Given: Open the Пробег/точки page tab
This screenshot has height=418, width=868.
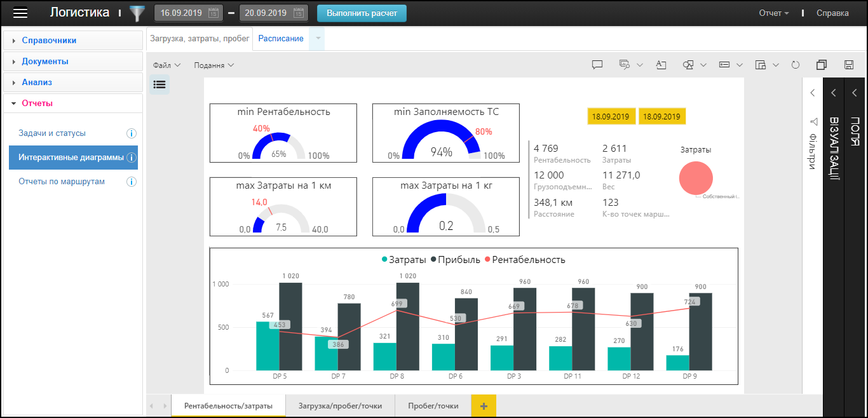Looking at the screenshot, I should [x=433, y=406].
